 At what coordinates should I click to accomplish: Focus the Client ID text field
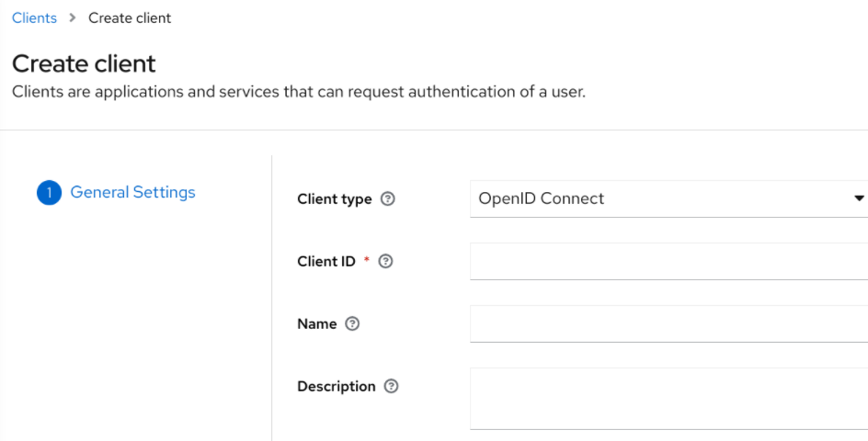tap(668, 262)
